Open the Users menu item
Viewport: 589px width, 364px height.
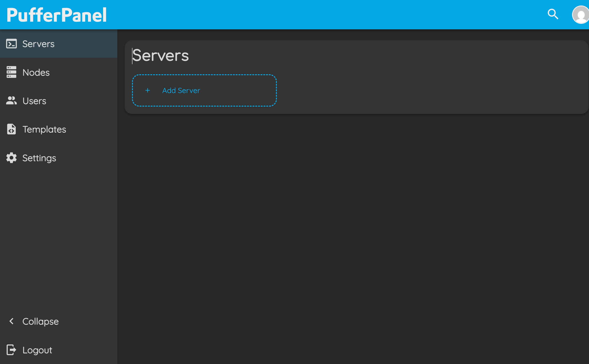(x=59, y=101)
